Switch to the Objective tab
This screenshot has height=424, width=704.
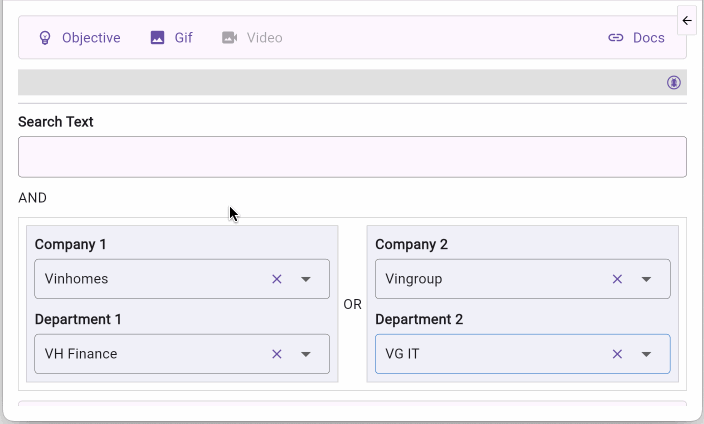pos(90,38)
